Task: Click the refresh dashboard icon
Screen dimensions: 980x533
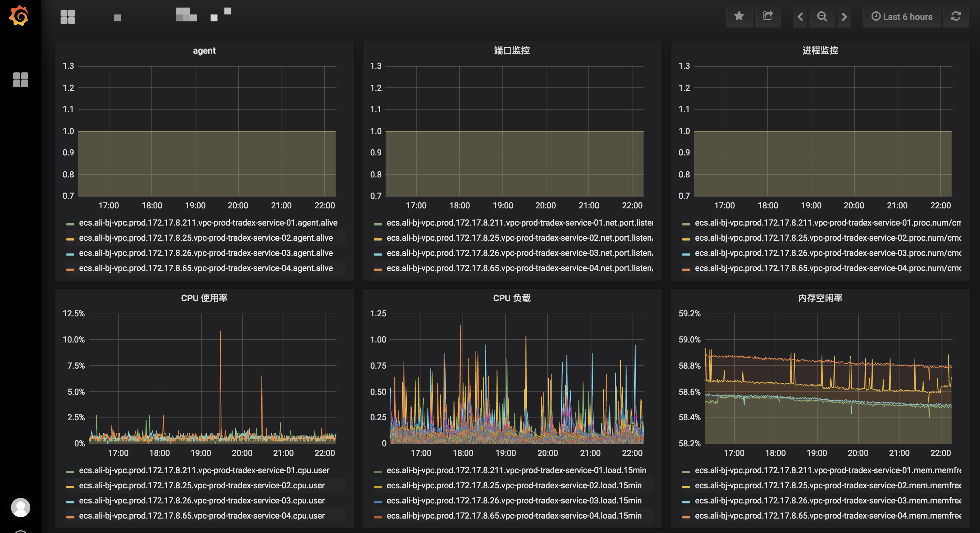Action: click(956, 17)
